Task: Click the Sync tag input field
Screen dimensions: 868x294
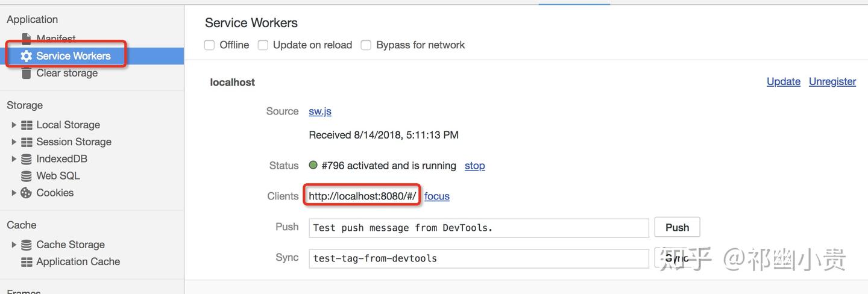Action: 479,258
